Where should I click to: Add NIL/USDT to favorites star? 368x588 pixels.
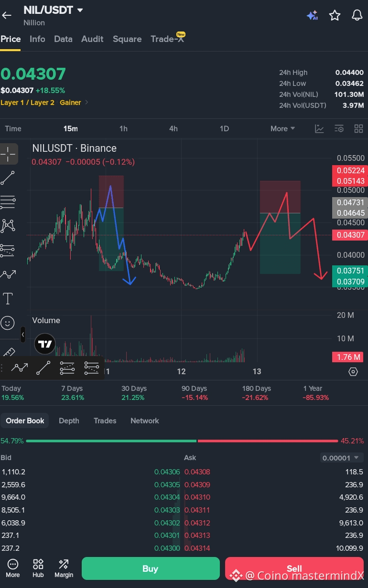[x=335, y=15]
